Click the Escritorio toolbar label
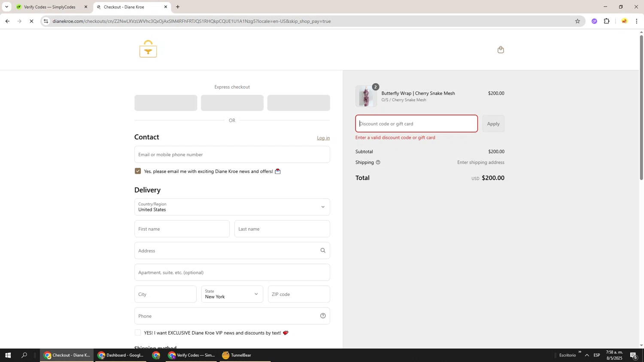644x362 pixels. pos(568,355)
